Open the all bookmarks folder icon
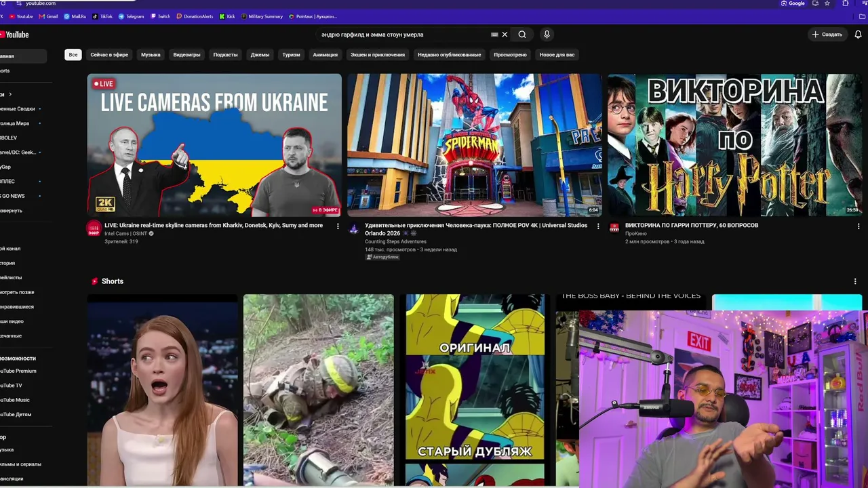 (x=861, y=16)
